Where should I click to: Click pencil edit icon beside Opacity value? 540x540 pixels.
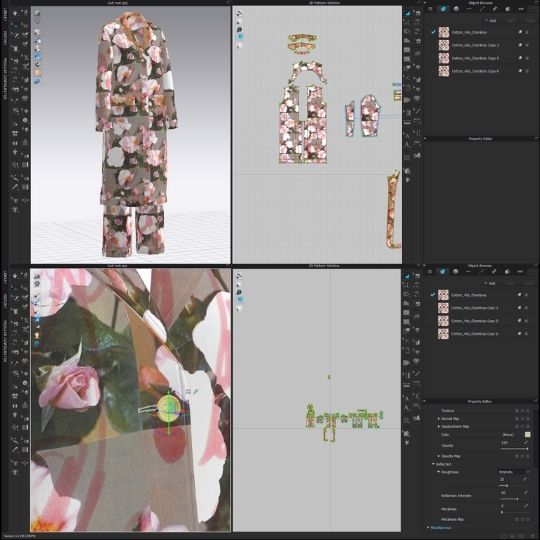point(526,443)
